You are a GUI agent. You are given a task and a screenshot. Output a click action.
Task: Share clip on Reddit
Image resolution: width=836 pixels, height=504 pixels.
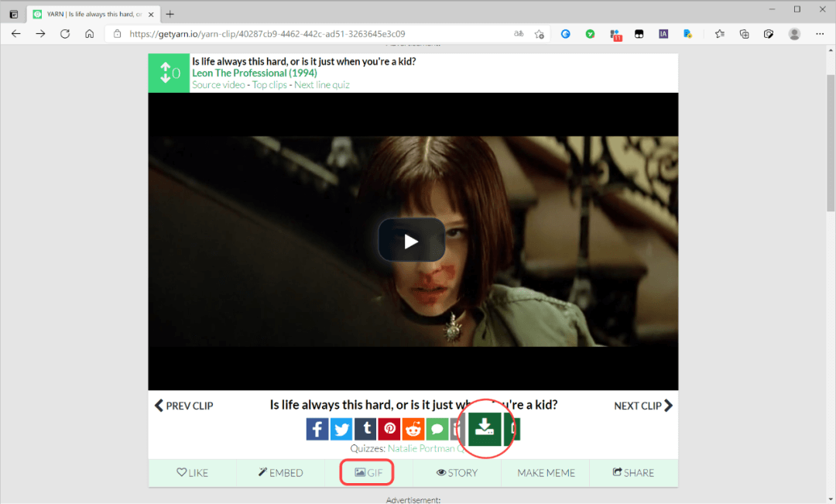click(x=413, y=429)
